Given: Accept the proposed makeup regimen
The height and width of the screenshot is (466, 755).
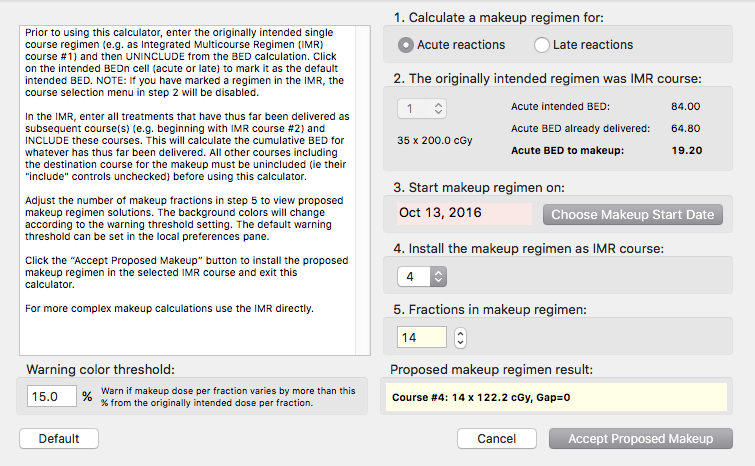Looking at the screenshot, I should pos(640,439).
